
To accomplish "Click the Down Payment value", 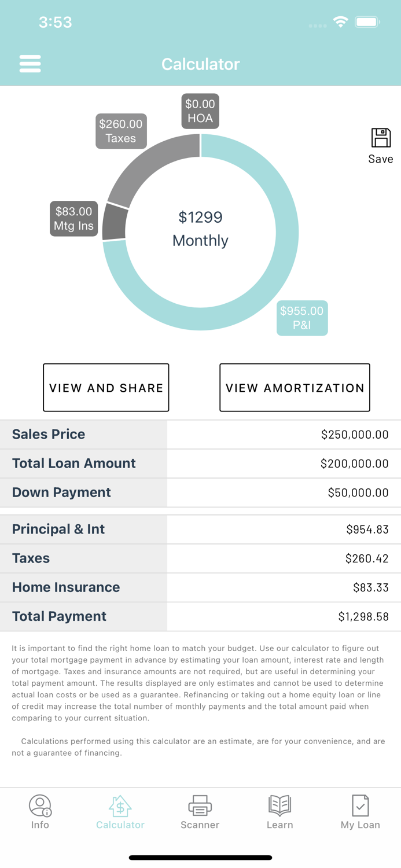I will point(358,492).
